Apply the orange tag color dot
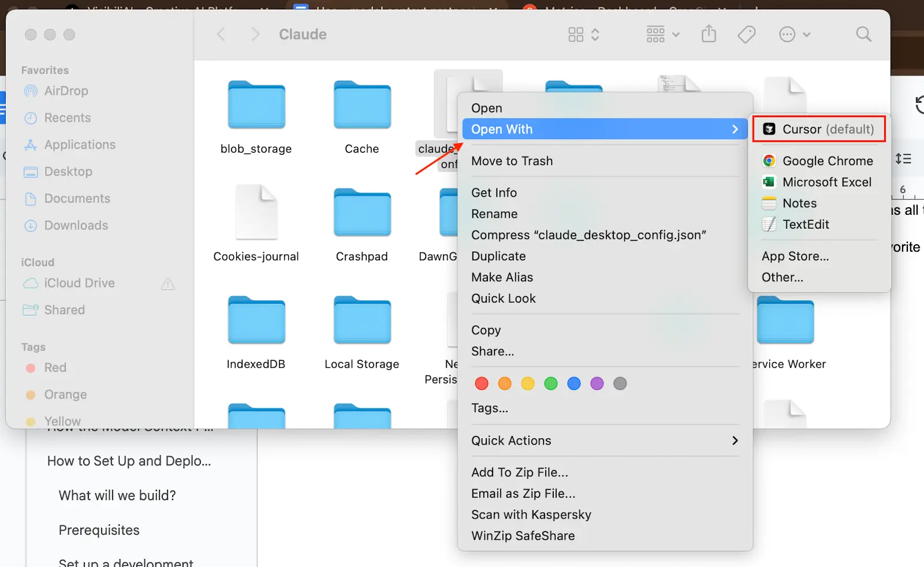Viewport: 924px width, 567px height. pos(505,383)
